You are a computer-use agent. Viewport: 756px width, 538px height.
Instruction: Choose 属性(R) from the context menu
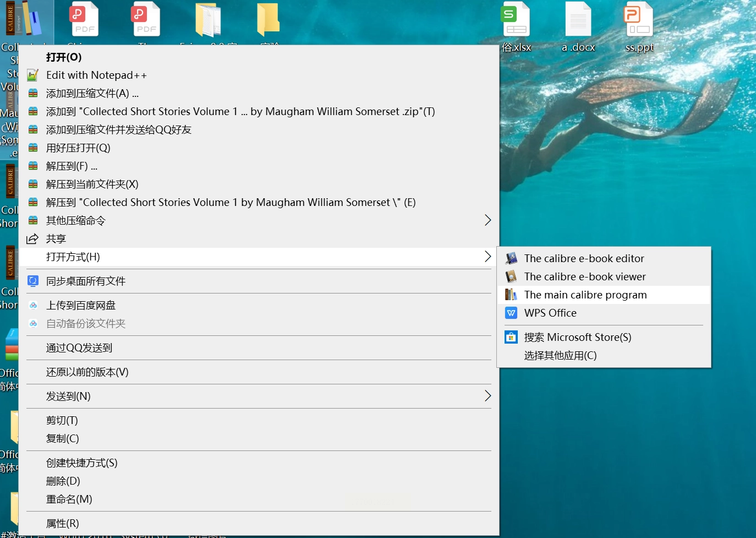coord(63,523)
